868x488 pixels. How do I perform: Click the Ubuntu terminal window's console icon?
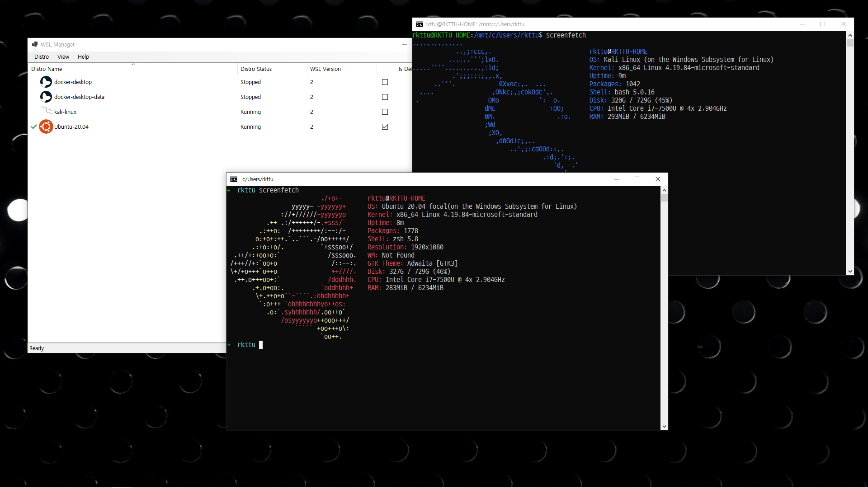[x=233, y=179]
